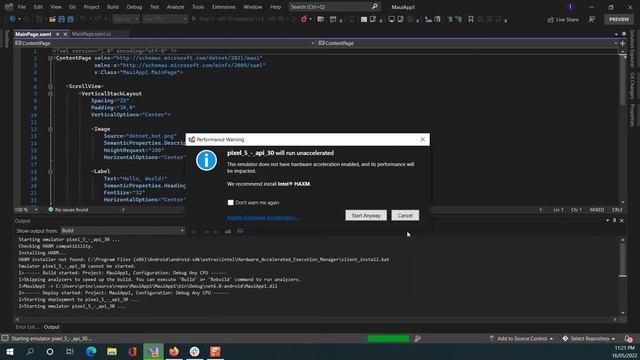Collapse the ScrollView element fold marker
The height and width of the screenshot is (360, 640).
pyautogui.click(x=51, y=87)
